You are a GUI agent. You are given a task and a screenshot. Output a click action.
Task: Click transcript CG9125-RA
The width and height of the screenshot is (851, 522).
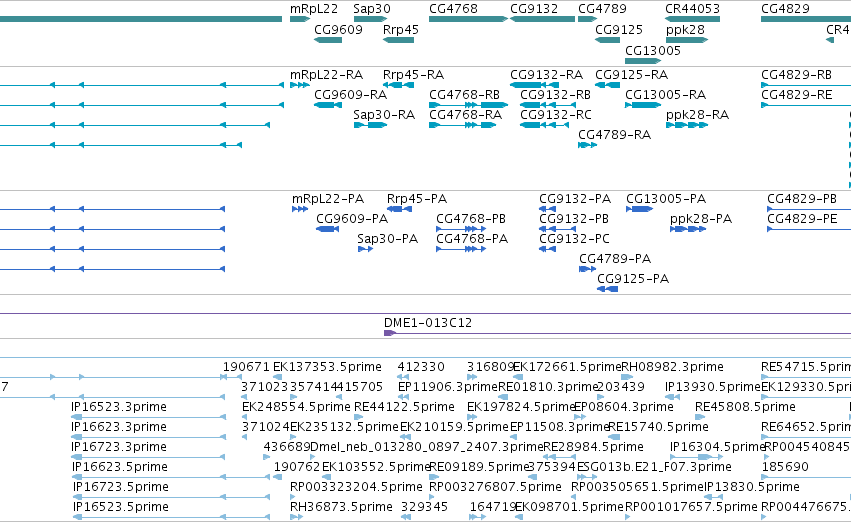631,74
